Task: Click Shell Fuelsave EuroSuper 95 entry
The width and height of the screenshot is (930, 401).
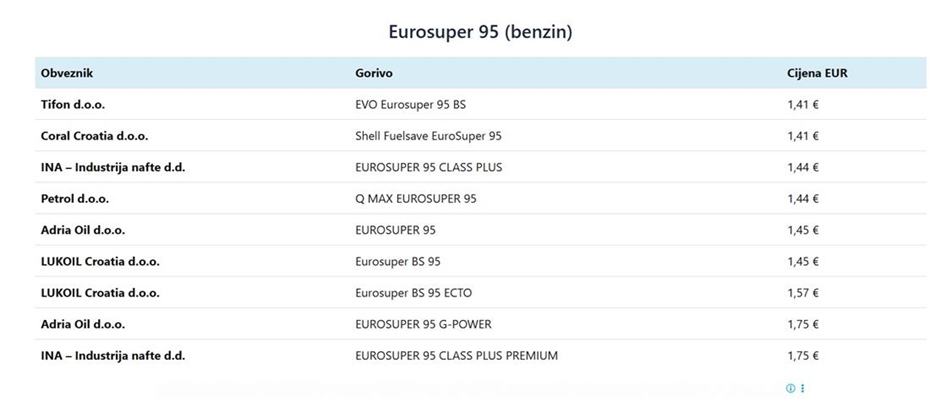Action: click(428, 136)
